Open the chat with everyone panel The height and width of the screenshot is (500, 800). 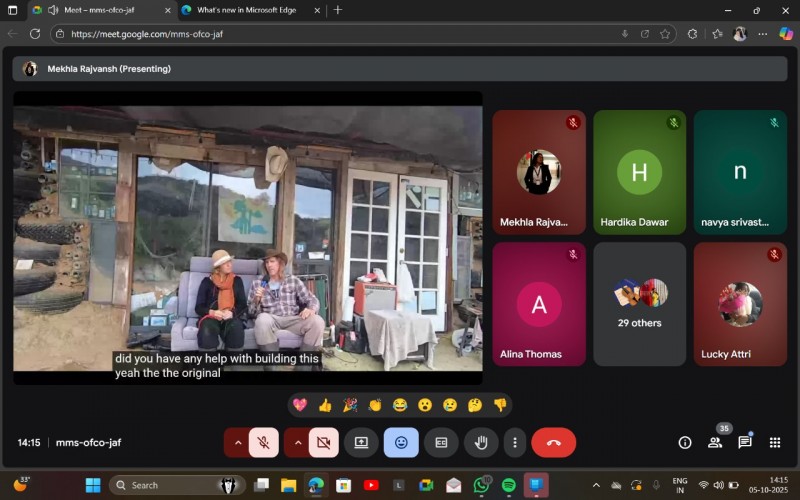tap(745, 442)
